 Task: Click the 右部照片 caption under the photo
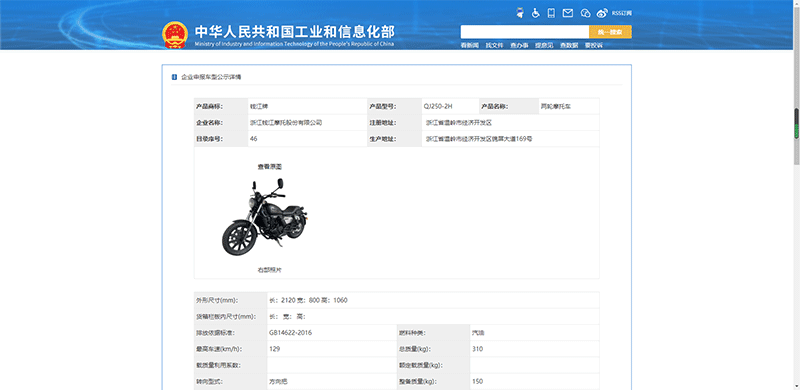click(269, 270)
